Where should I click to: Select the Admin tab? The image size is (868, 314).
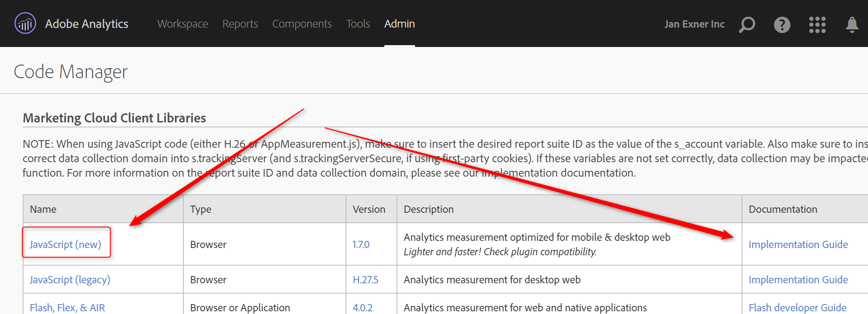399,24
